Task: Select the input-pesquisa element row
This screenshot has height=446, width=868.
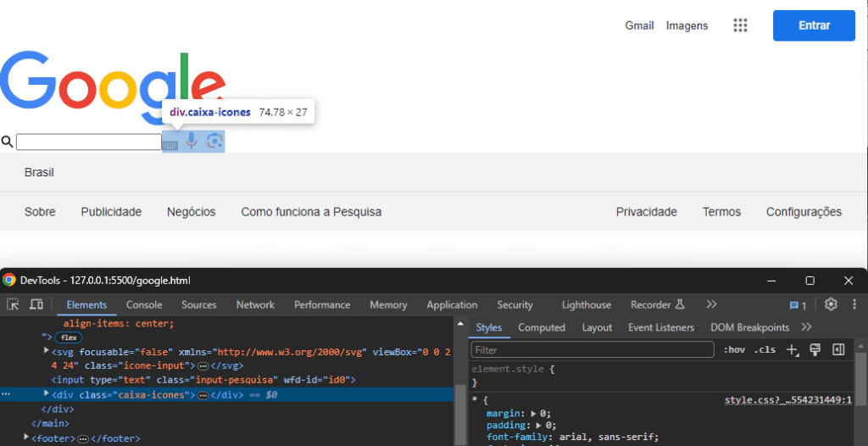Action: coord(203,380)
